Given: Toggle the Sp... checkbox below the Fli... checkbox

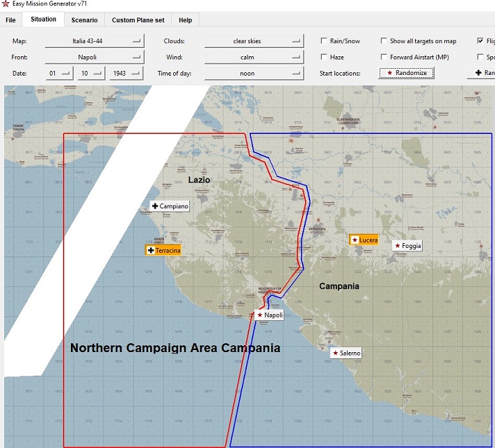Looking at the screenshot, I should [480, 57].
